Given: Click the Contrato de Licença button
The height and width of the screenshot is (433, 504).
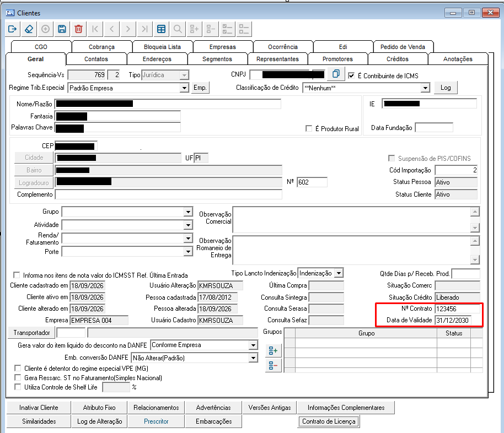Looking at the screenshot, I should click(329, 421).
